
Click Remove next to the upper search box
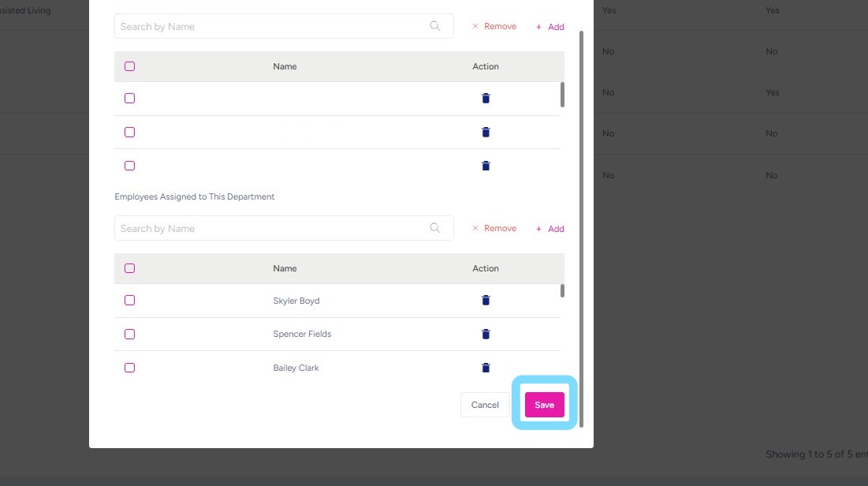click(494, 26)
